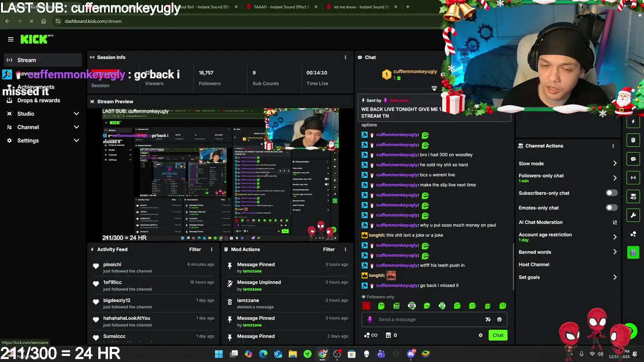The image size is (644, 362).
Task: Expand the Settings sidebar section
Action: click(76, 141)
